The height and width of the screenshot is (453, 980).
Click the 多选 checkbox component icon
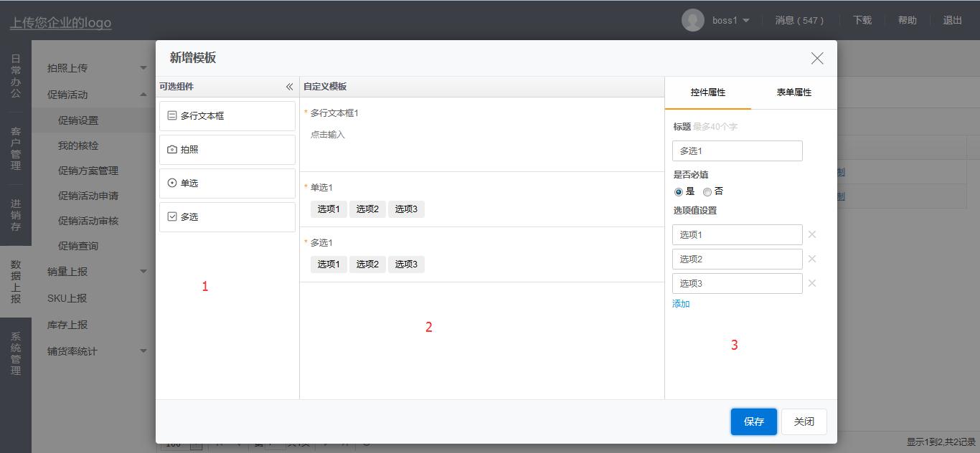(172, 216)
